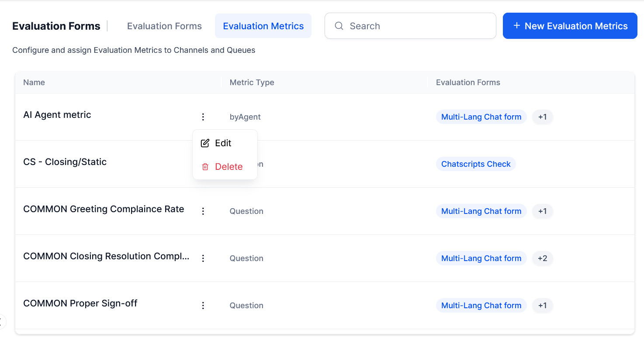
Task: Open Multi-Lang Chat form tag in AI Agent row
Action: click(481, 117)
